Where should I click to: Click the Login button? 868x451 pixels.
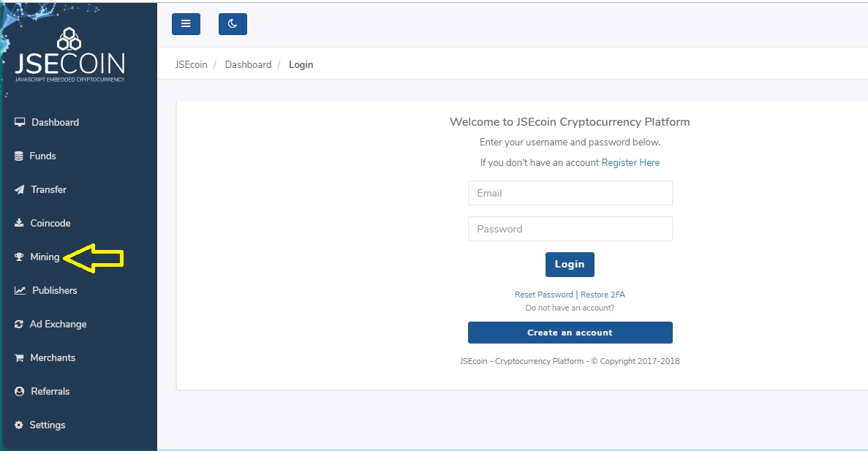pos(570,265)
